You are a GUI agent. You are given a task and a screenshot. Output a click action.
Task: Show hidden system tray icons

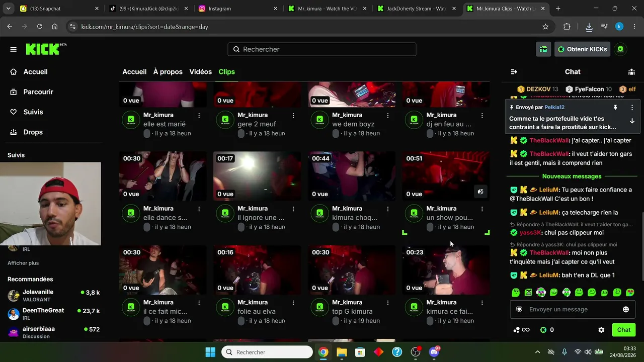point(537,352)
